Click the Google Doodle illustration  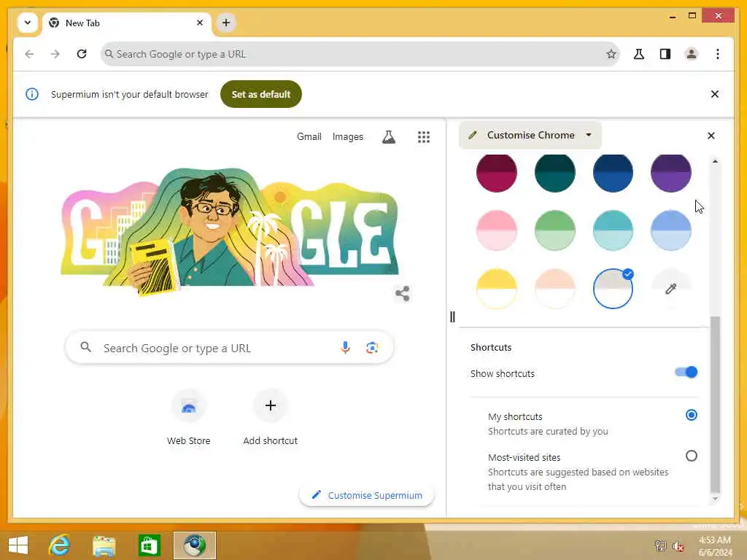pyautogui.click(x=230, y=231)
